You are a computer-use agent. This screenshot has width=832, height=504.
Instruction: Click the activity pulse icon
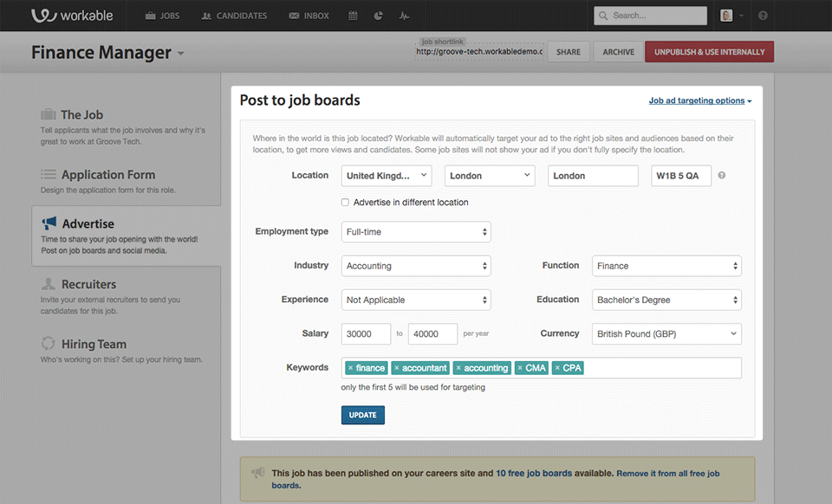[404, 16]
